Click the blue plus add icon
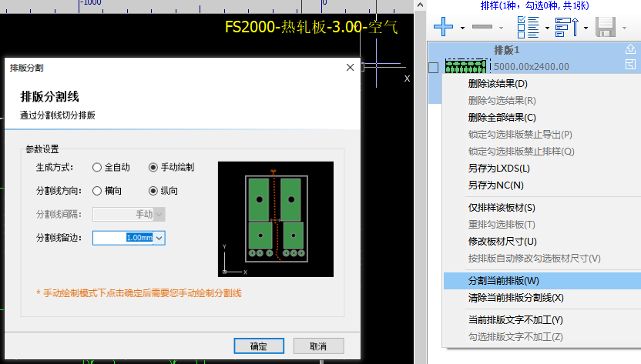The width and height of the screenshot is (641, 364). click(x=443, y=28)
